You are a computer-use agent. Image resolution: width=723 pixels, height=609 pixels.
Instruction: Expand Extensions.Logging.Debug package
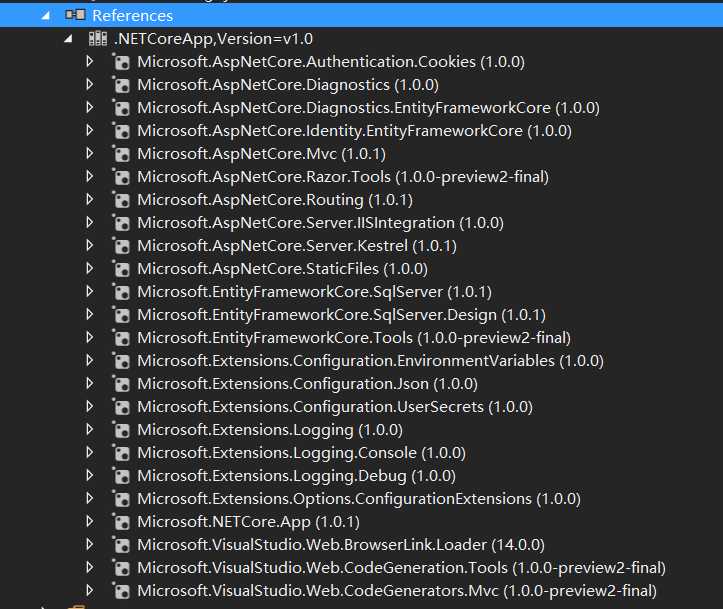point(90,476)
